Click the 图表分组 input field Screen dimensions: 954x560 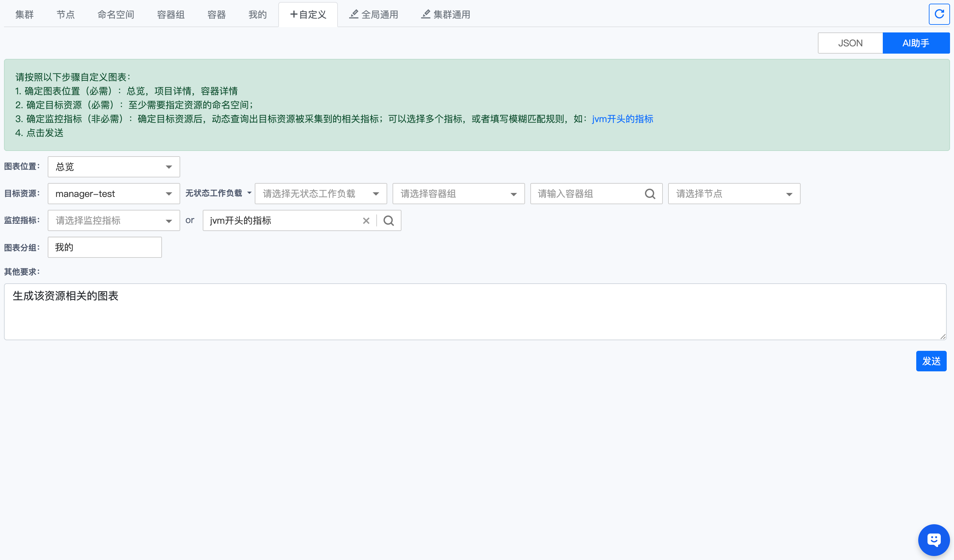pos(104,248)
